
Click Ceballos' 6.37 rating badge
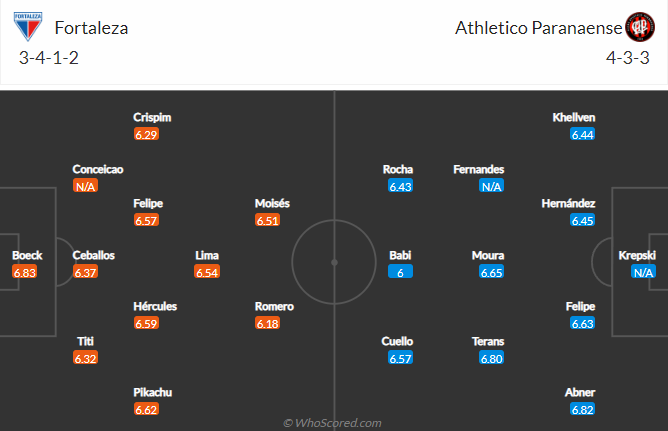[x=86, y=272]
